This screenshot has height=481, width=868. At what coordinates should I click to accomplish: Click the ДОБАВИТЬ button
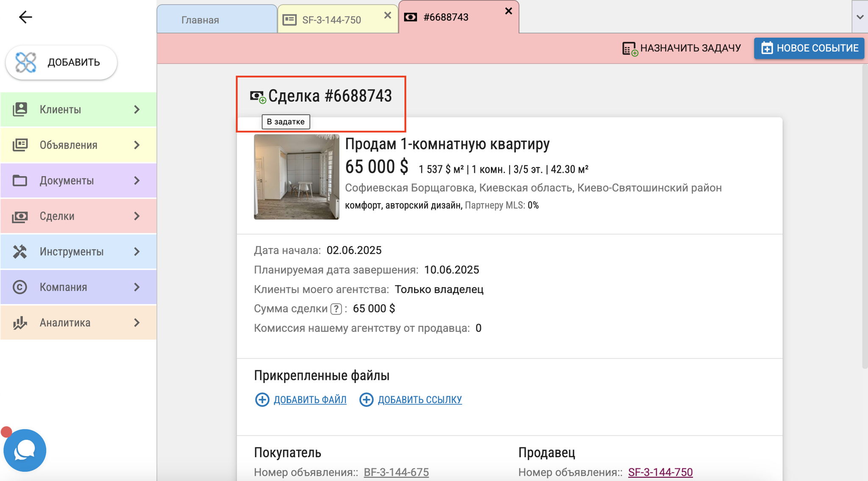[61, 63]
